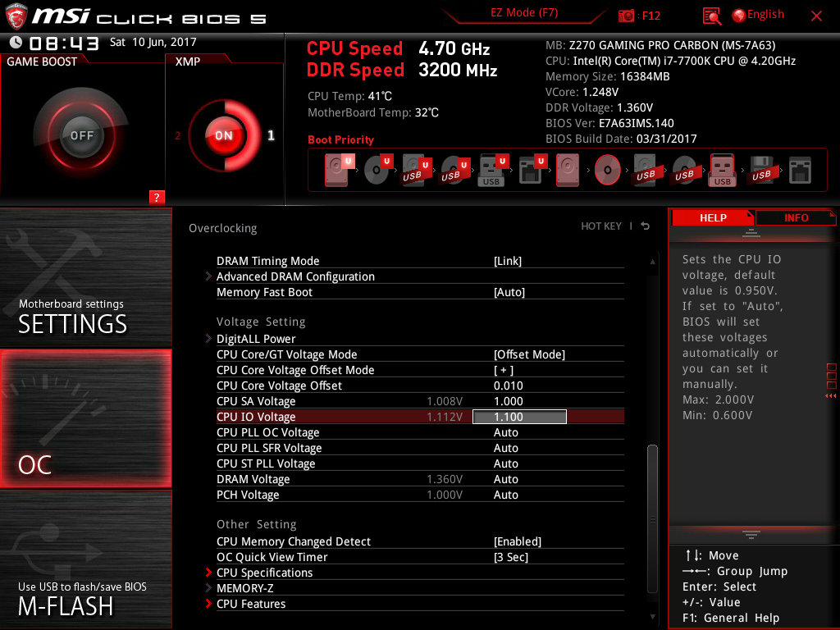Click the scroll up arrow of settings list
Screen dimensions: 840x630
[x=652, y=262]
